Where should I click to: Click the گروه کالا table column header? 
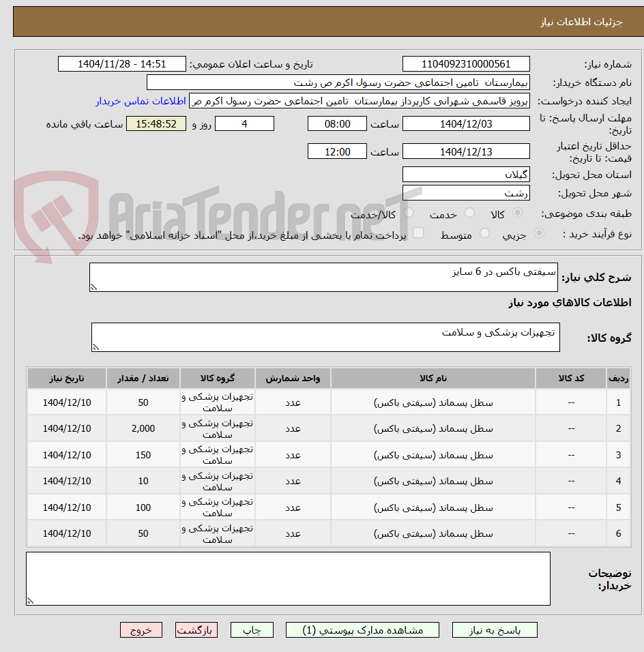pyautogui.click(x=217, y=378)
